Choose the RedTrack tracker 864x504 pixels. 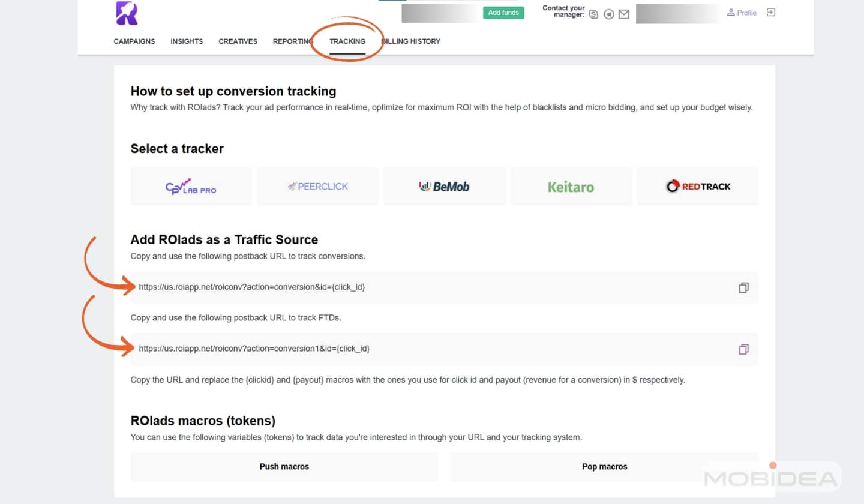coord(698,187)
